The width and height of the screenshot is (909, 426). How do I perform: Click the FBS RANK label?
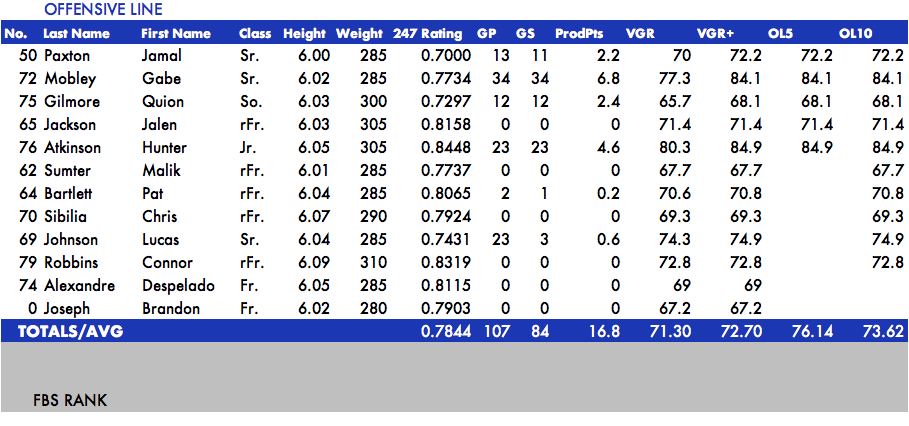coord(70,400)
